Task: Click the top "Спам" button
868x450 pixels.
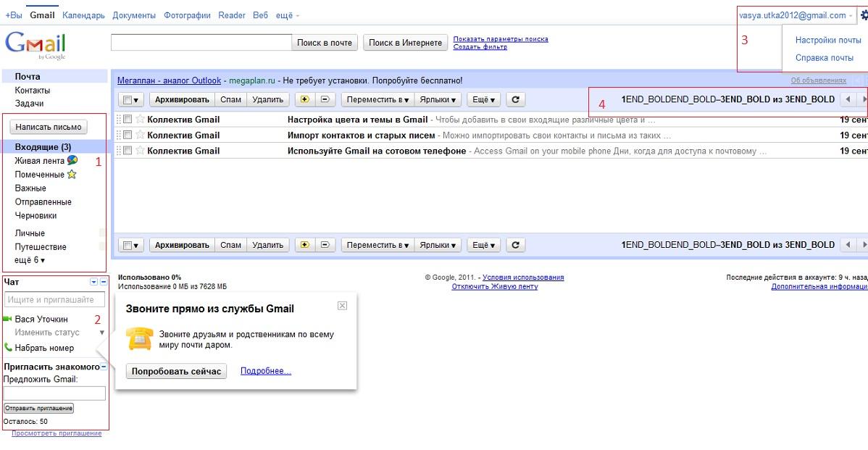Action: pyautogui.click(x=231, y=99)
